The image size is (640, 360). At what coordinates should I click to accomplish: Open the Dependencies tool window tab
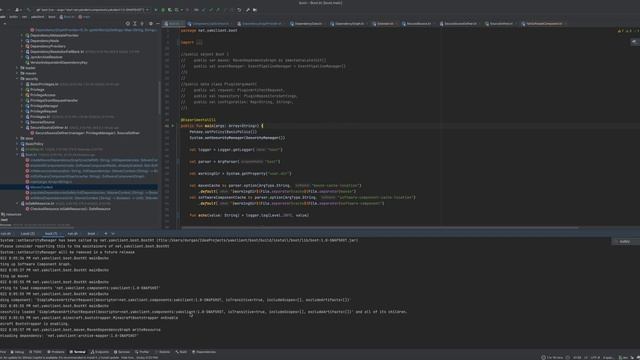pos(204,352)
